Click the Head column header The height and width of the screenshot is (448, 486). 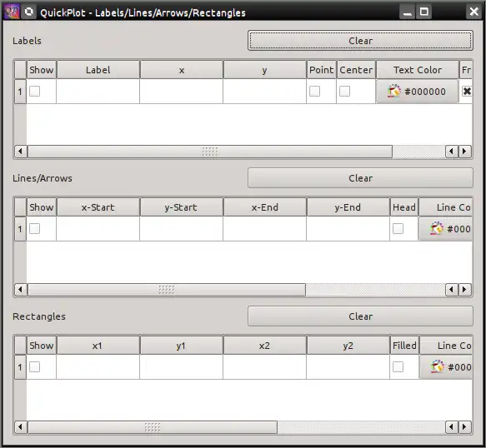click(x=404, y=207)
